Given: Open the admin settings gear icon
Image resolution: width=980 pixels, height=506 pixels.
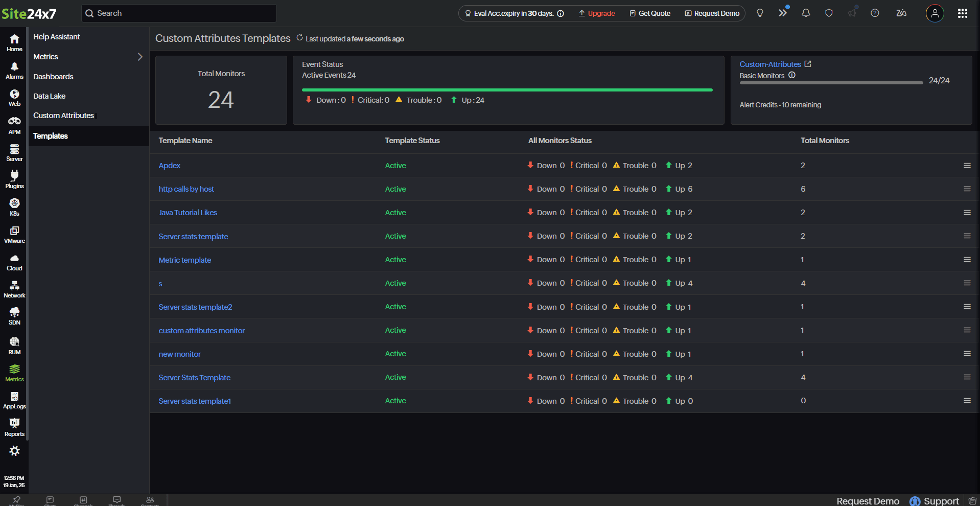Looking at the screenshot, I should click(14, 451).
